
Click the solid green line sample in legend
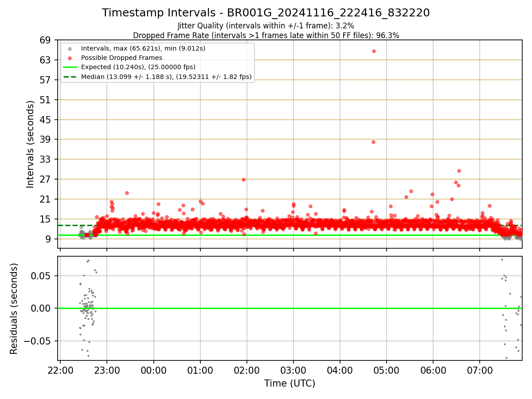click(70, 67)
